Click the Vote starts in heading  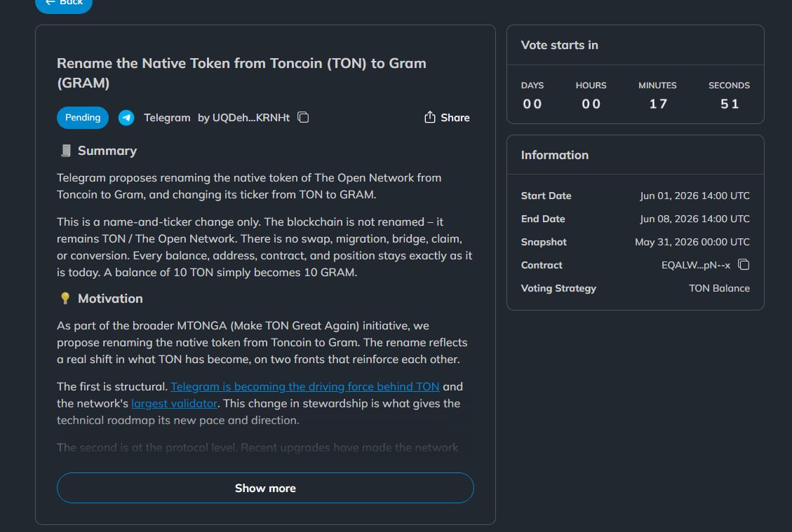tap(560, 45)
